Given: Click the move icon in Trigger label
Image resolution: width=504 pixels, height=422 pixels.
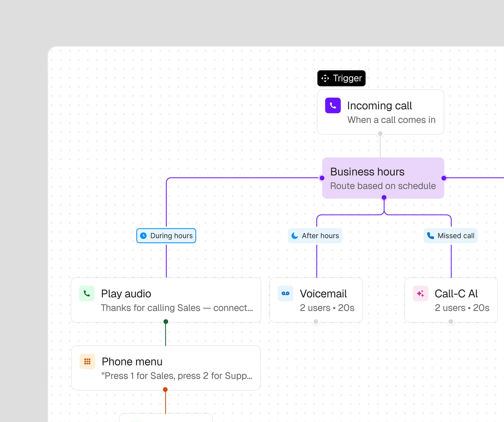Looking at the screenshot, I should [325, 78].
